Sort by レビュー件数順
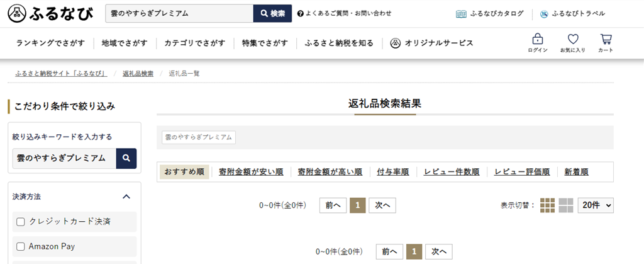The height and width of the screenshot is (264, 644). click(452, 172)
